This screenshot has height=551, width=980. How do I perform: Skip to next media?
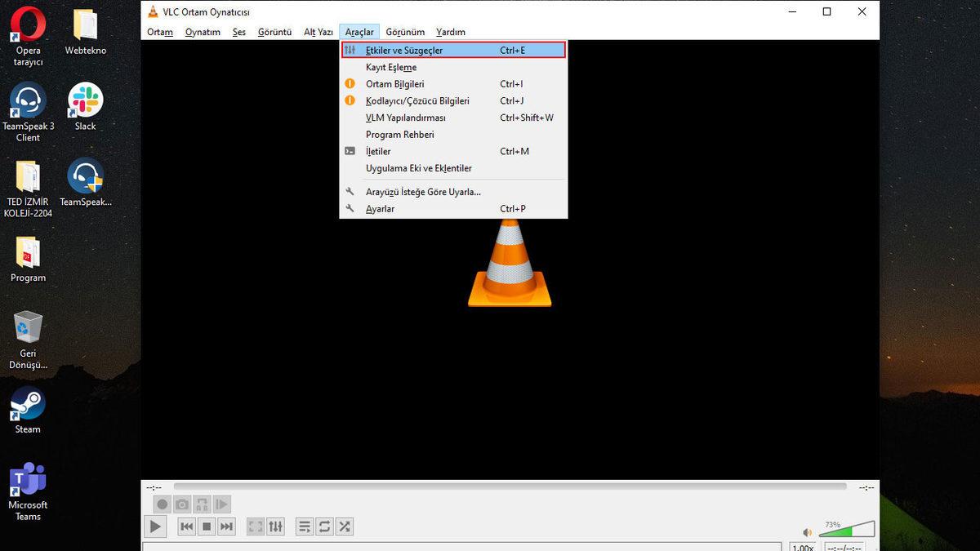(x=227, y=527)
